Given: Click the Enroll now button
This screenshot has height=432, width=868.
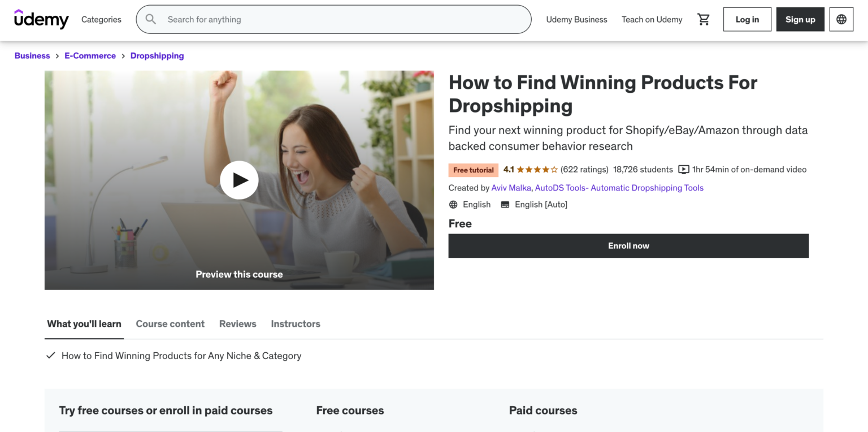Looking at the screenshot, I should [628, 245].
